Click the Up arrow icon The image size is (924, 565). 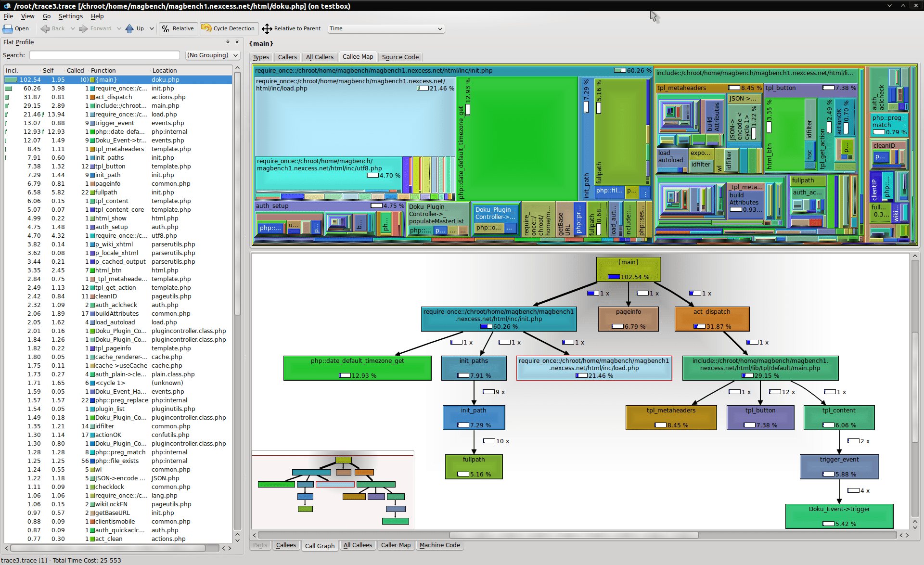[x=129, y=29]
